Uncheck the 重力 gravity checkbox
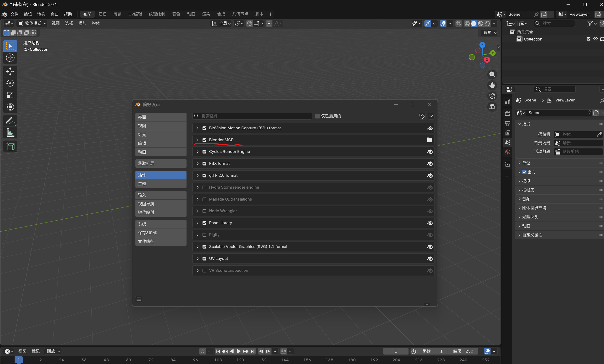 coord(524,172)
